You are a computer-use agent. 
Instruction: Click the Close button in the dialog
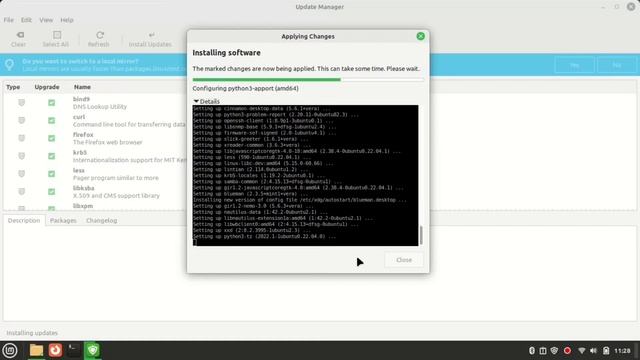coord(404,260)
